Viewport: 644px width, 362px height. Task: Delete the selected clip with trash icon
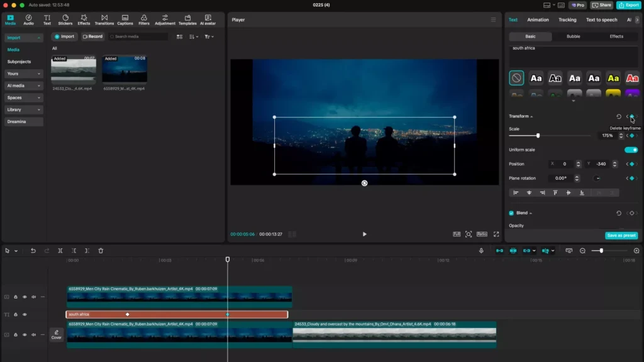pyautogui.click(x=101, y=251)
